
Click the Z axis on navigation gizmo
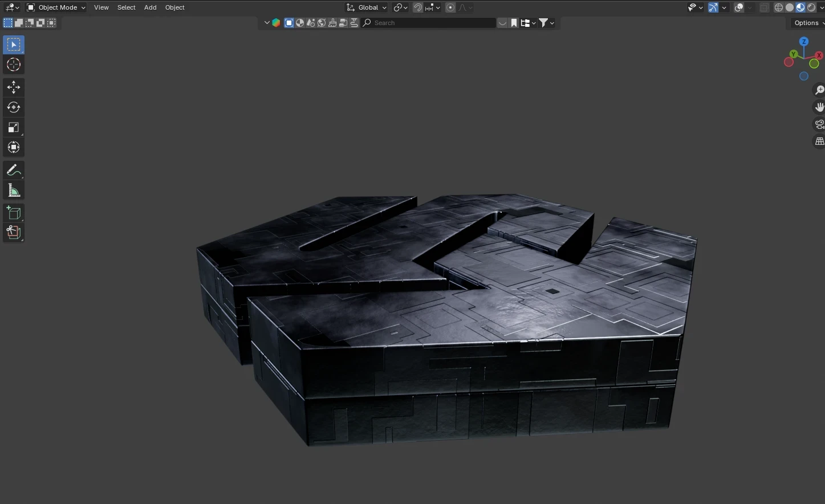tap(804, 42)
